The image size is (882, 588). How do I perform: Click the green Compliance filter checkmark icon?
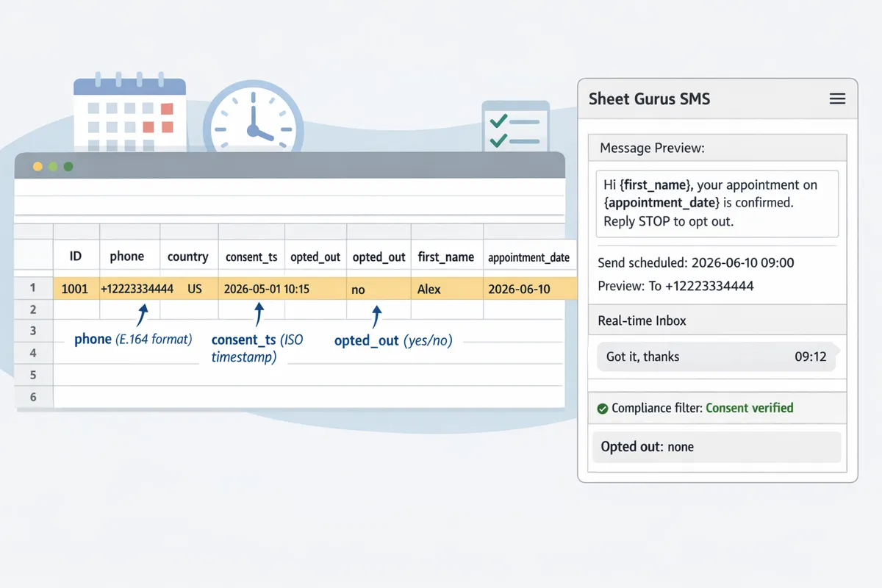coord(603,409)
